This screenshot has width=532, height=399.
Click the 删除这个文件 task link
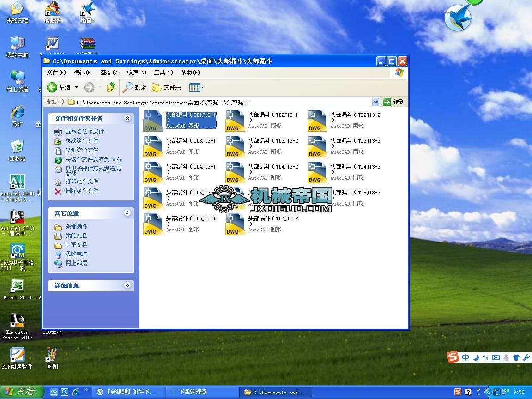tap(82, 190)
